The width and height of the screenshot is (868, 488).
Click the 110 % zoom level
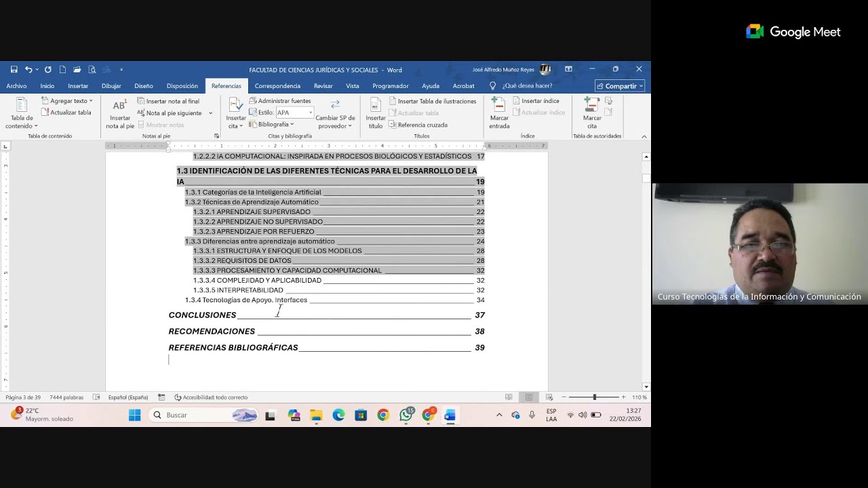(639, 397)
